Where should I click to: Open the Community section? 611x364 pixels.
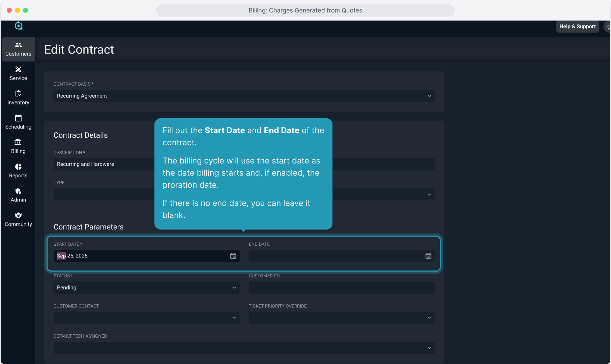pos(18,219)
